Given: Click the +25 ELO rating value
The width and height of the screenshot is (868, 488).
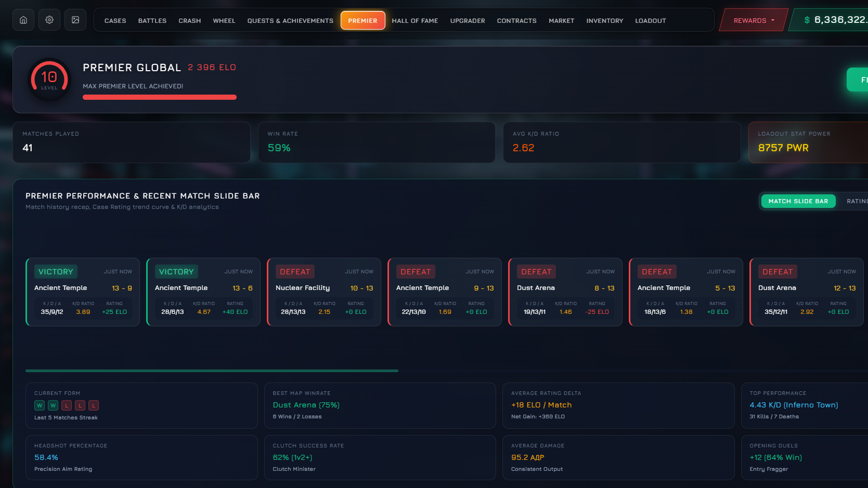Looking at the screenshot, I should pyautogui.click(x=114, y=312).
